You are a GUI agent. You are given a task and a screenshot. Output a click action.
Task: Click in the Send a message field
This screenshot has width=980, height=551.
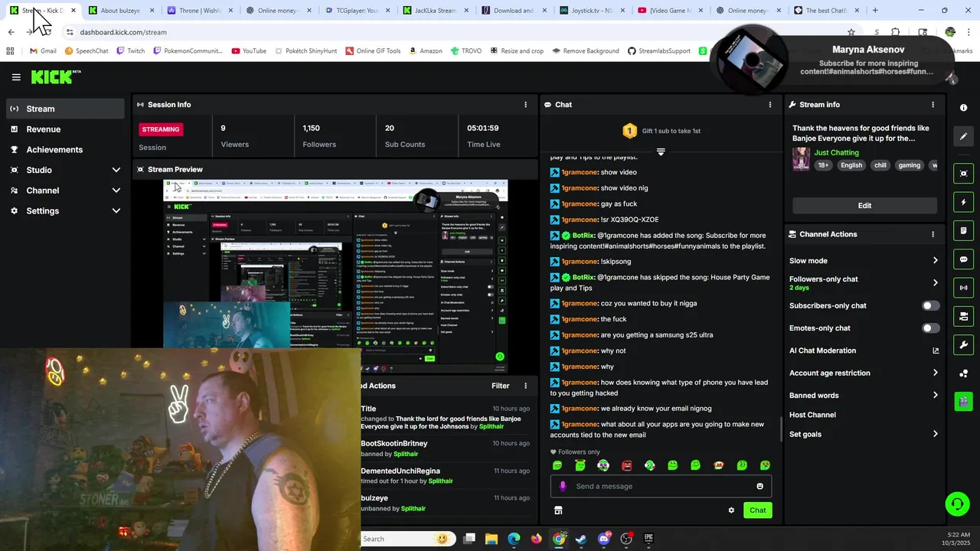pyautogui.click(x=661, y=486)
